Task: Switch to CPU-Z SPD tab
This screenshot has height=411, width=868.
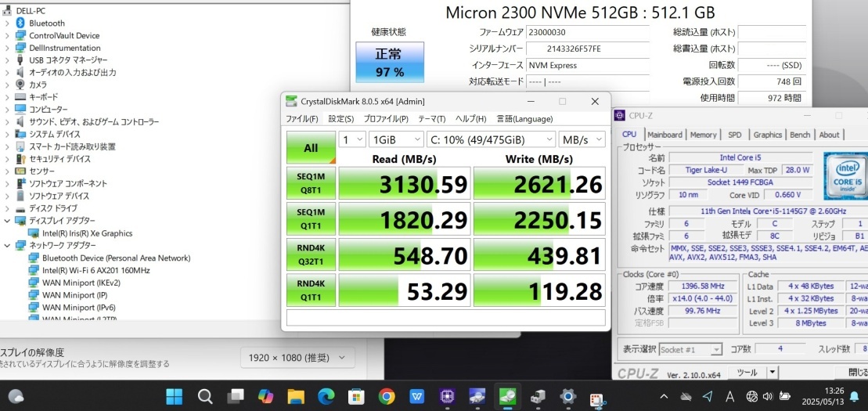Action: (735, 135)
